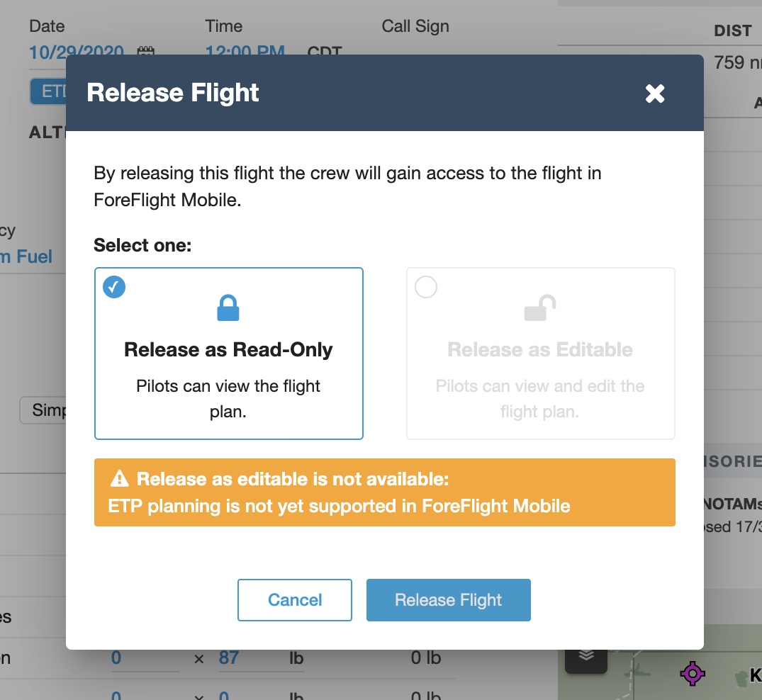762x700 pixels.
Task: Click the 10/29/2020 date field
Action: [77, 52]
